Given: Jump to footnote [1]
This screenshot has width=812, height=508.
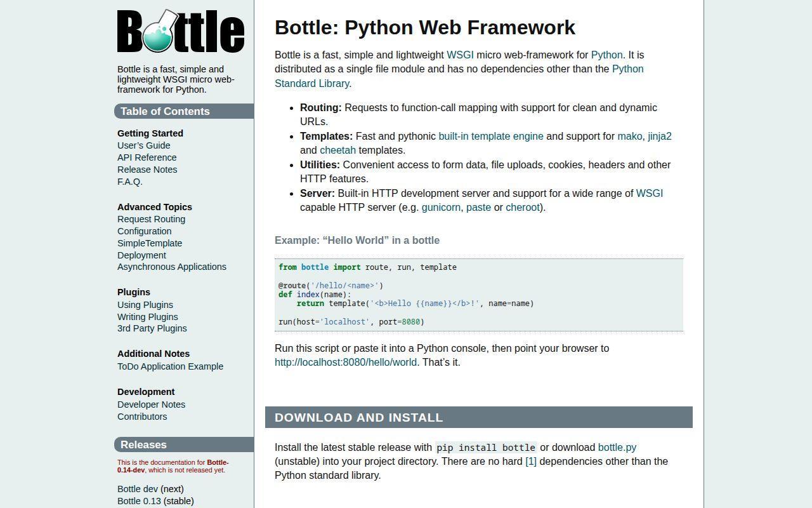Looking at the screenshot, I should point(531,462).
